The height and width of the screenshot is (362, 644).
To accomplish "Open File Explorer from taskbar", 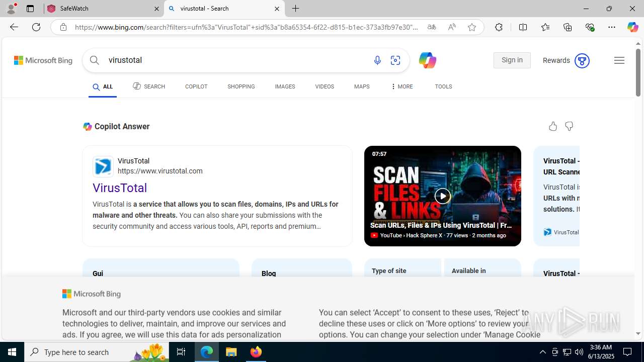I will [x=231, y=352].
